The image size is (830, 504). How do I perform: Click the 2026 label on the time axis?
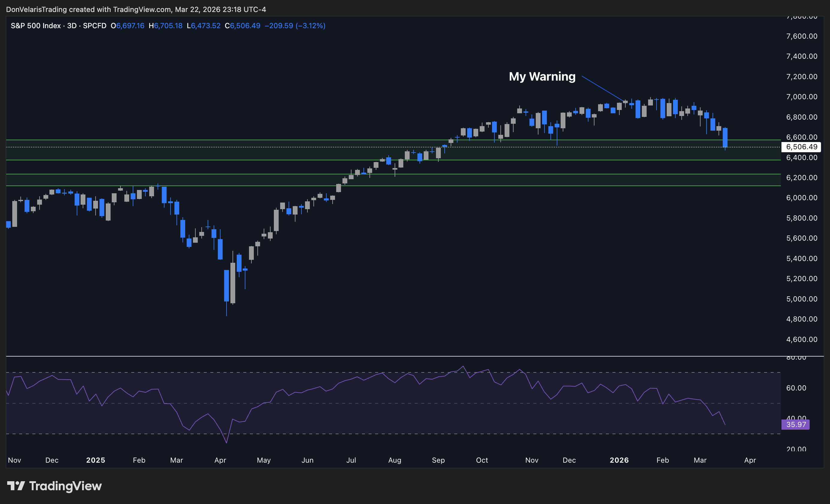pos(619,460)
